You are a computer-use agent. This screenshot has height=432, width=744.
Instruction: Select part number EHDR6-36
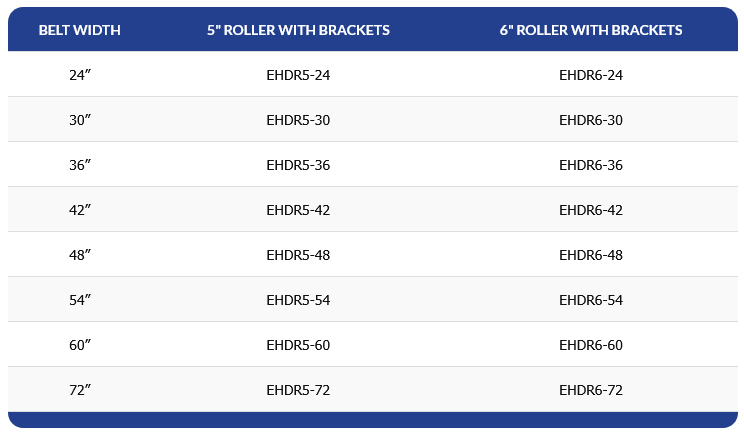(591, 165)
